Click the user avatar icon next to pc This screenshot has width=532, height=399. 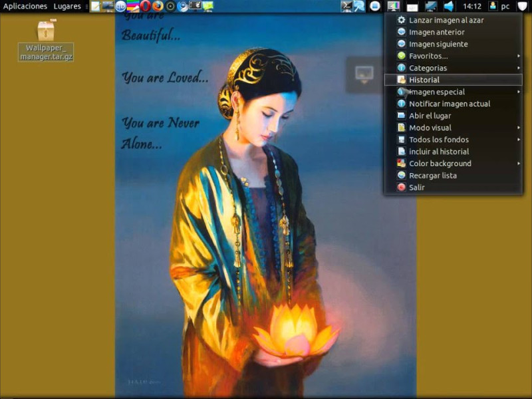coord(493,6)
